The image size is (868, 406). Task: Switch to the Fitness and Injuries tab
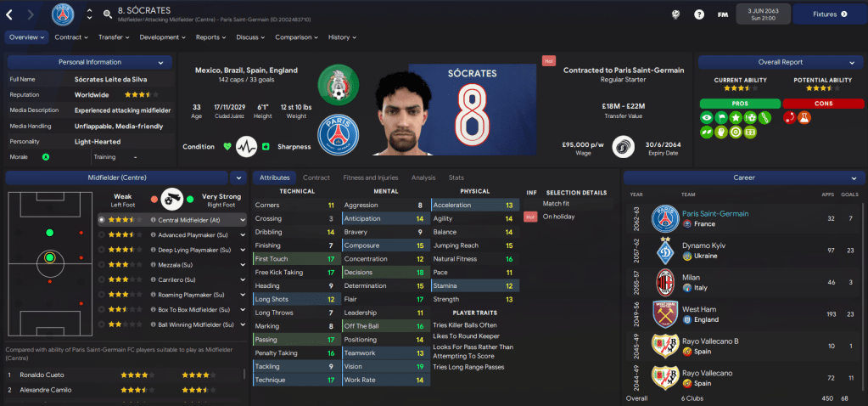[x=370, y=178]
